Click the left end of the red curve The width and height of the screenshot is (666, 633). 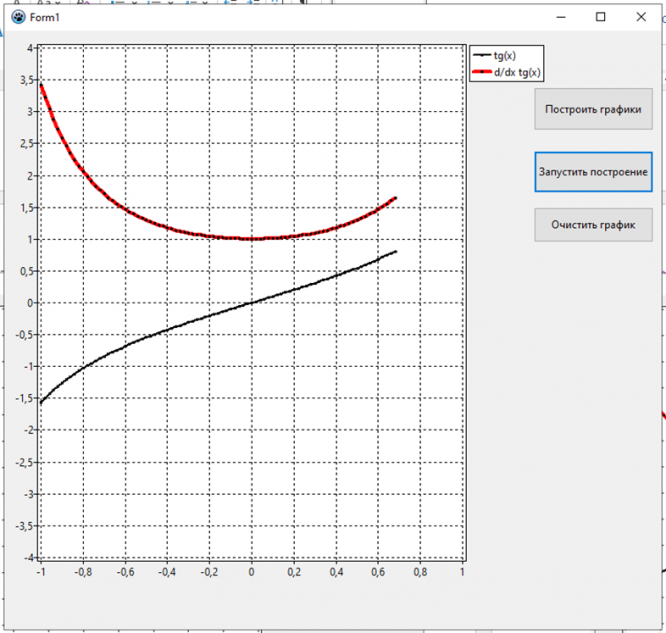coord(41,85)
